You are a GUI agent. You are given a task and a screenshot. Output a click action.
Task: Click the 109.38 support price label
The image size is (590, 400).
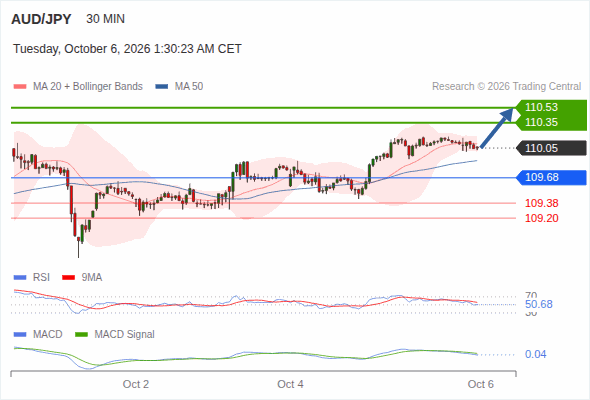541,203
